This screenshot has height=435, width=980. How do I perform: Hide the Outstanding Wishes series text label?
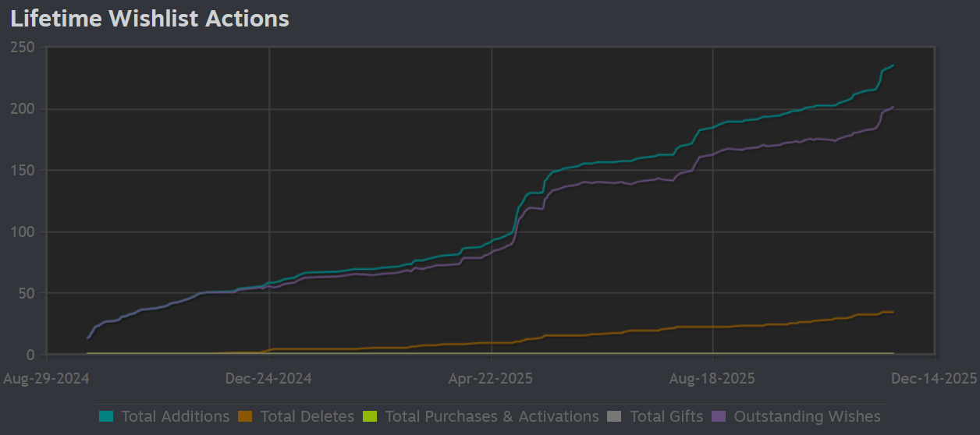pyautogui.click(x=807, y=417)
